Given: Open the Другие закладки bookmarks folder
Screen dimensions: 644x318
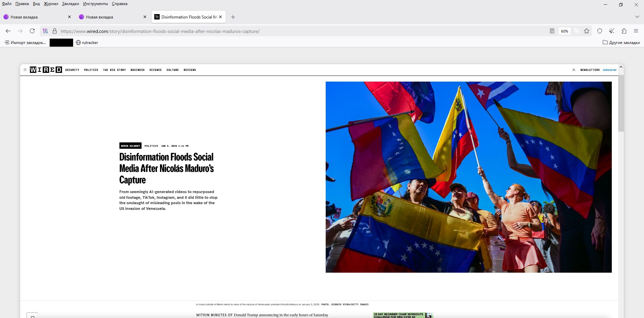Looking at the screenshot, I should click(621, 43).
